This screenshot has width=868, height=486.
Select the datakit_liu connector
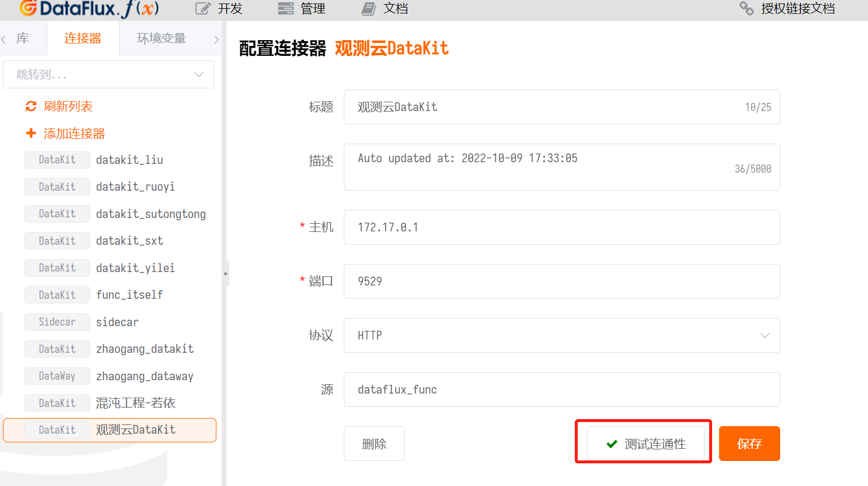109,160
